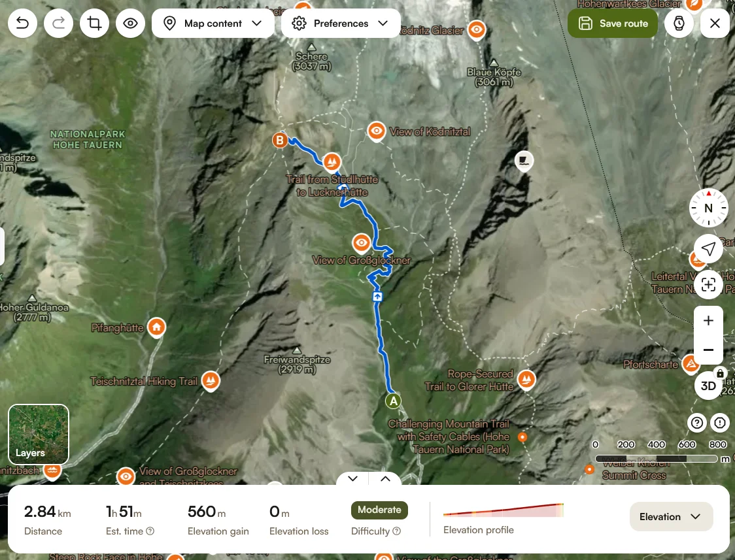Send route to watch icon
Image resolution: width=735 pixels, height=560 pixels.
[x=679, y=23]
